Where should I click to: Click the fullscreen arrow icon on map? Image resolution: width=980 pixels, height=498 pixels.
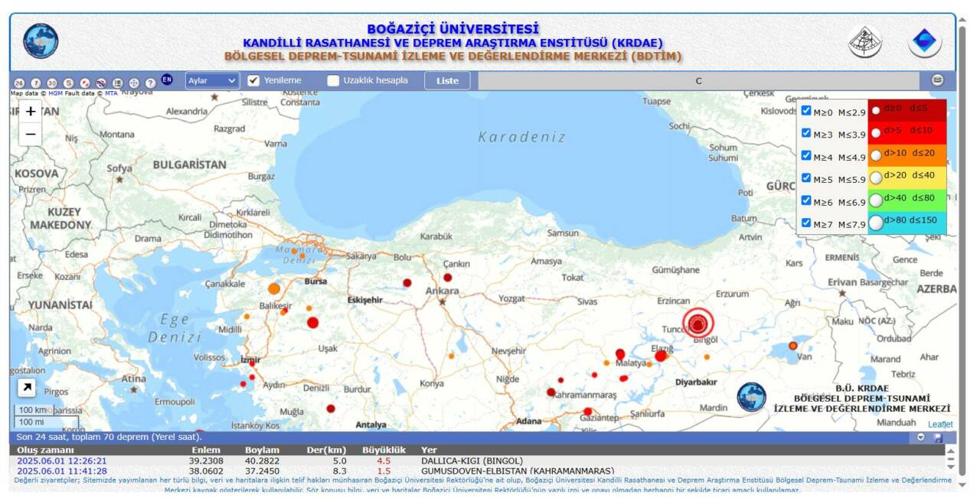tap(27, 388)
